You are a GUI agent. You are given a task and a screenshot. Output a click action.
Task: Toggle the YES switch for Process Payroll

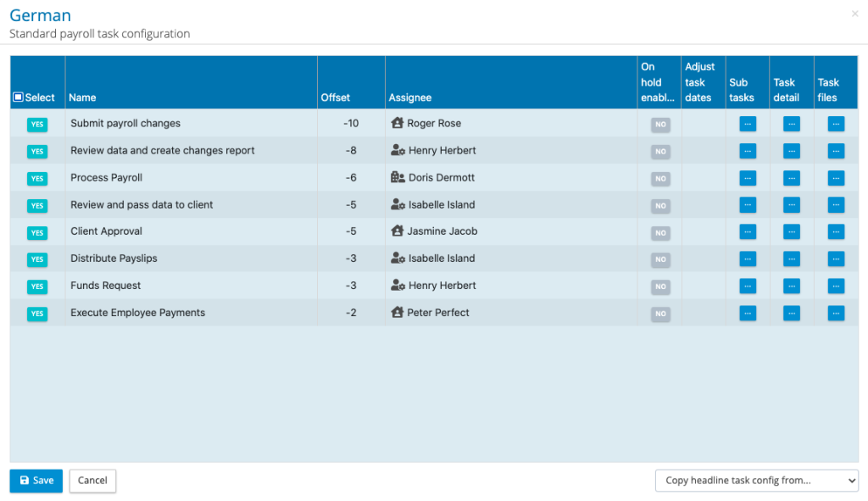coord(36,178)
